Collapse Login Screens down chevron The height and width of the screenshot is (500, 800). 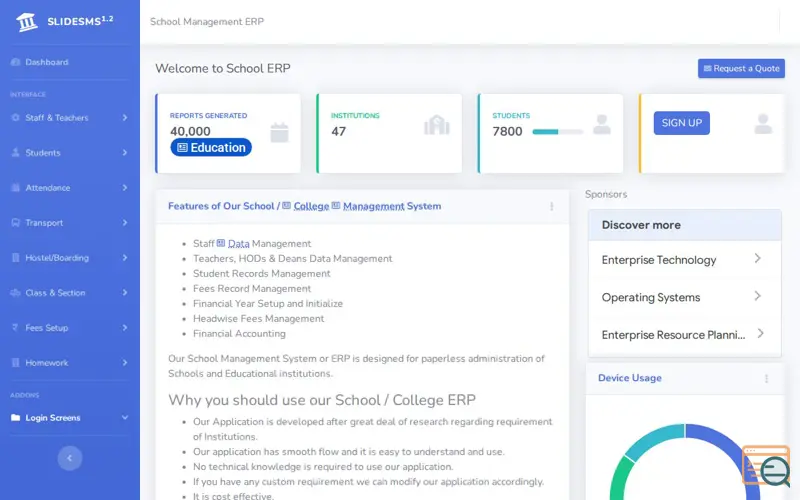[125, 418]
